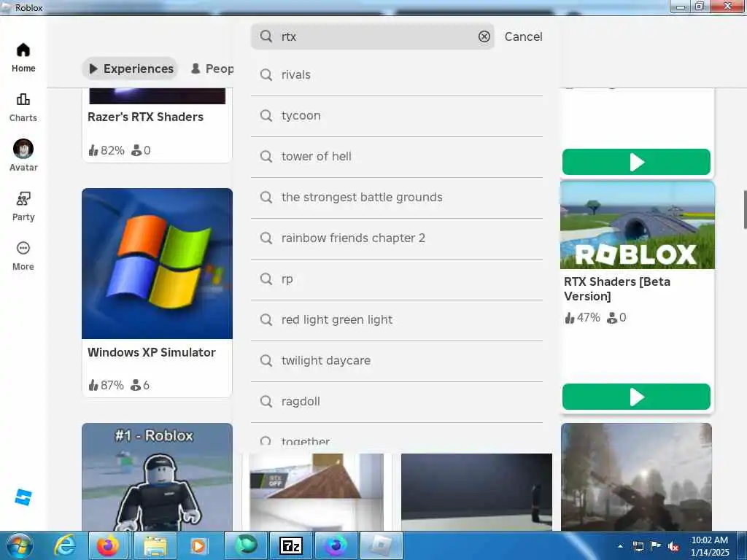
Task: Click the blue Roblox Studio icon in sidebar
Action: pyautogui.click(x=23, y=497)
